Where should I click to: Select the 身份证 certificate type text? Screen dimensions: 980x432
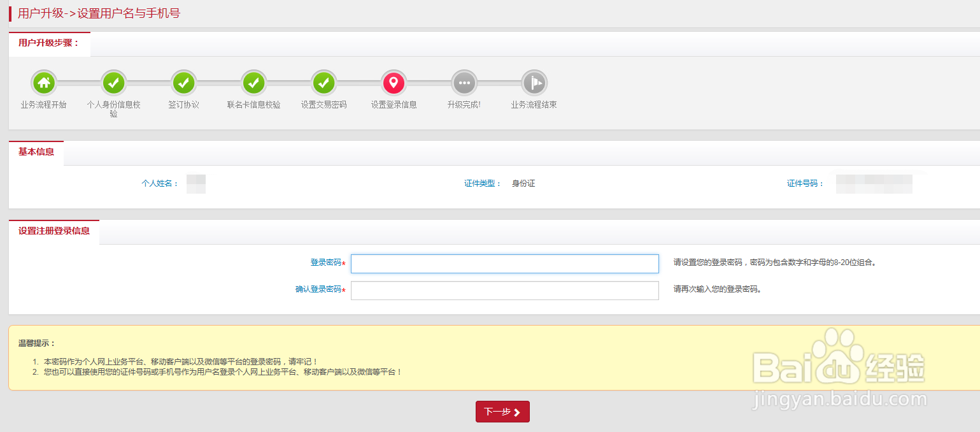click(523, 183)
